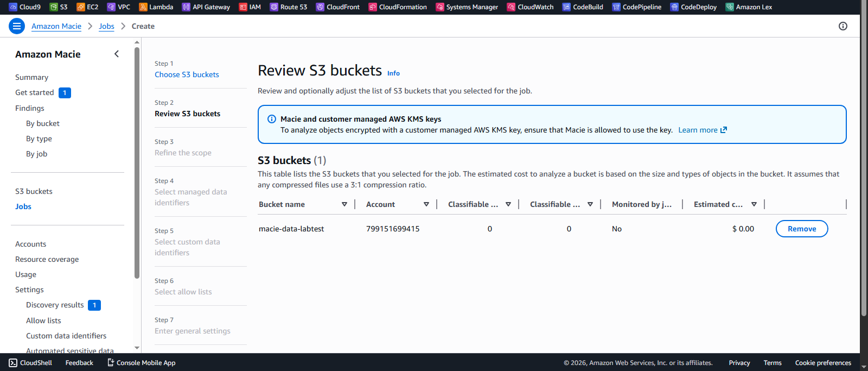
Task: Open the CodeBuild shortcut
Action: (x=583, y=7)
